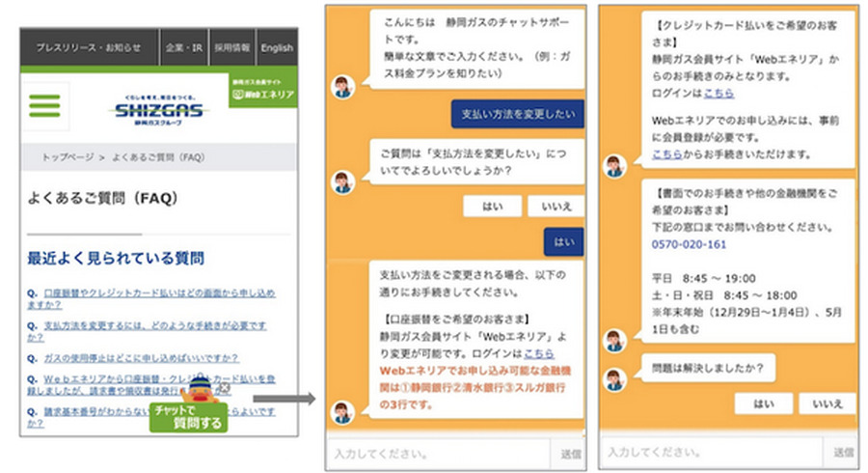Answer いいえ to the 支払方法を変更したい confirmation
868x473 pixels.
point(556,206)
